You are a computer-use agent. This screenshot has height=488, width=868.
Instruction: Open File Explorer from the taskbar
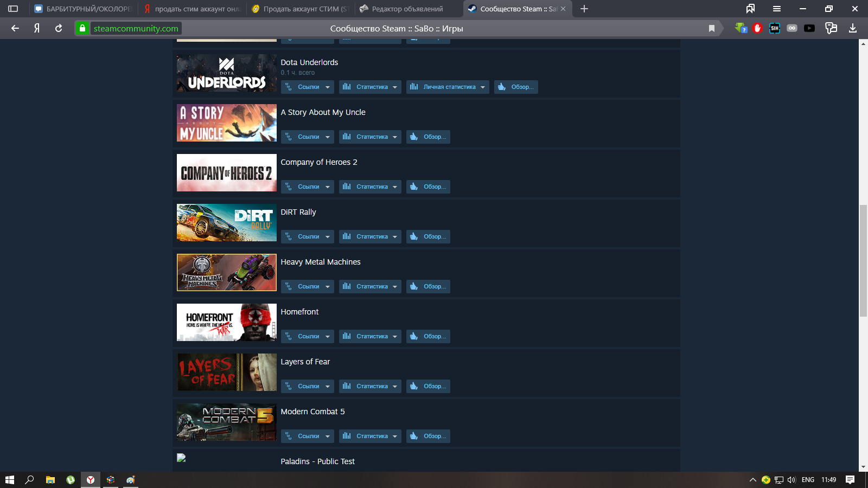50,480
